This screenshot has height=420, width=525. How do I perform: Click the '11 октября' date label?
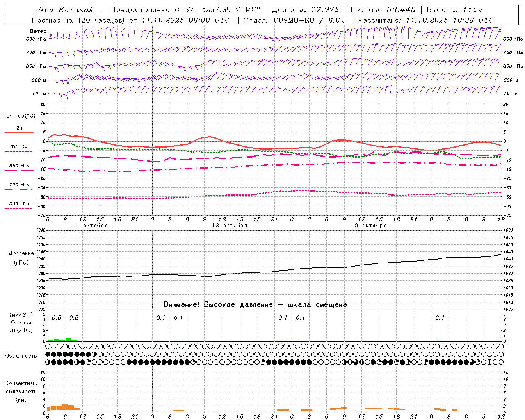[x=90, y=226]
